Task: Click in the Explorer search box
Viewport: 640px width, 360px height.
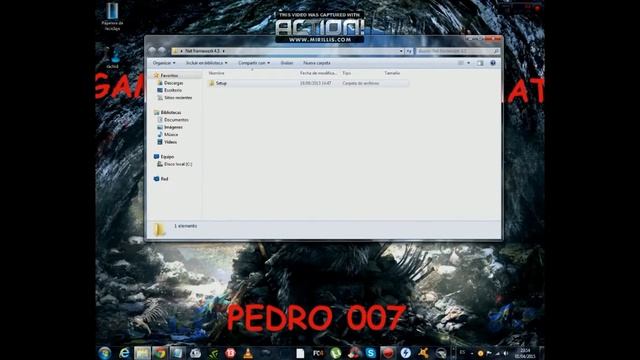Action: pos(458,51)
